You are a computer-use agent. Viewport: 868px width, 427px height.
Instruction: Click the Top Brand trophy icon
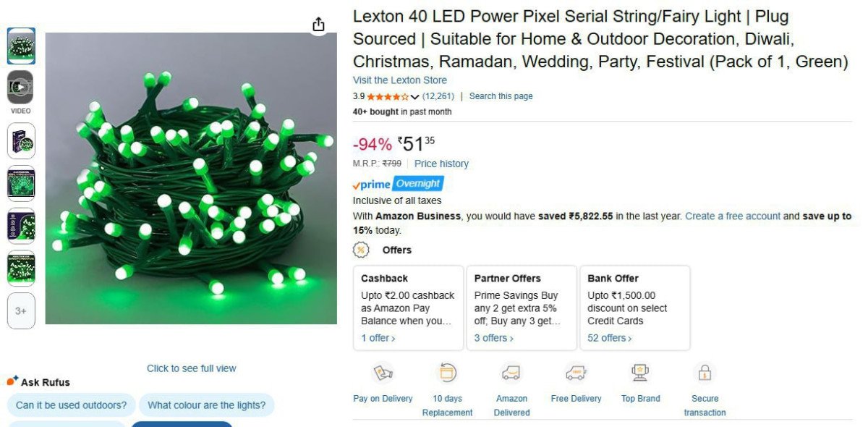pos(640,373)
